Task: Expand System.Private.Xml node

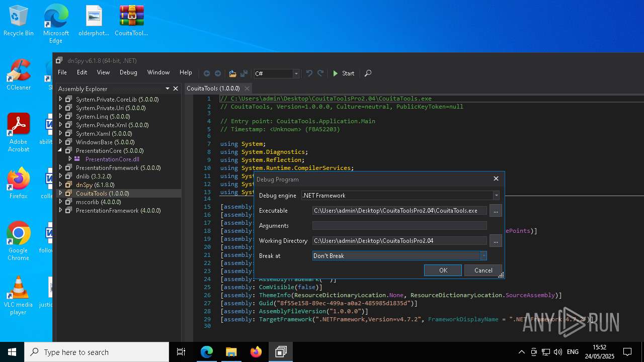Action: (x=60, y=125)
